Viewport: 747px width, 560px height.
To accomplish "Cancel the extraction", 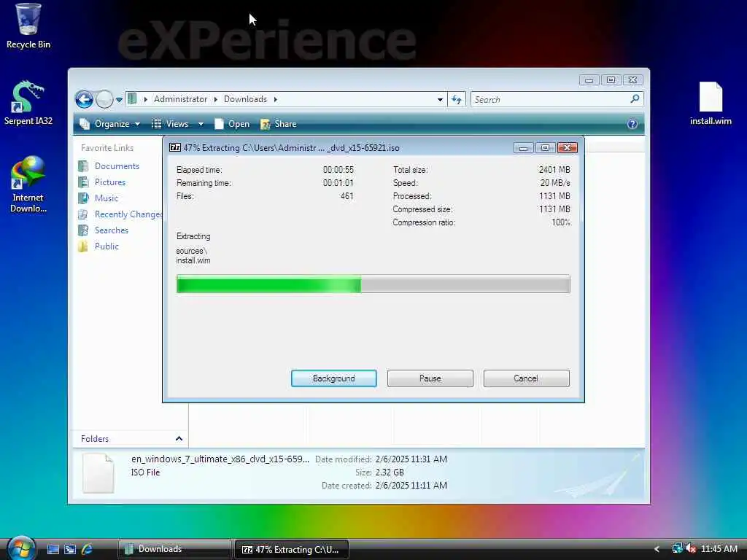I will point(527,378).
